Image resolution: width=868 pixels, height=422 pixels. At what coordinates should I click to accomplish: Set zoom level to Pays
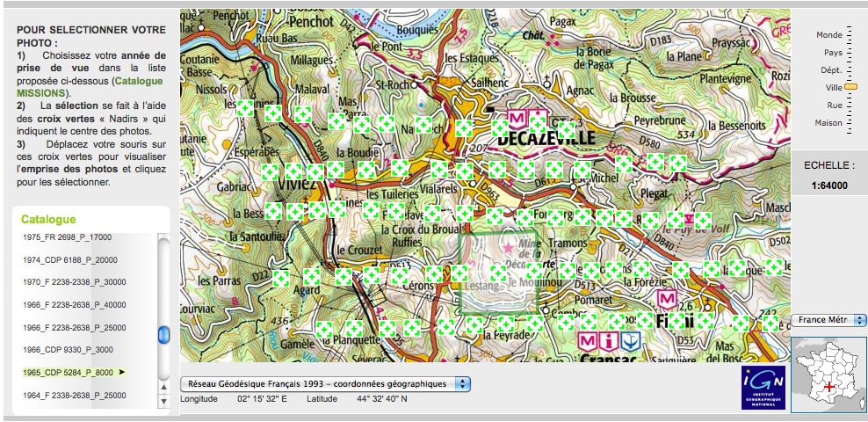pos(833,53)
